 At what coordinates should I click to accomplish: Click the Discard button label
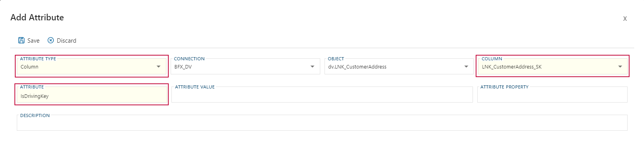pos(66,41)
